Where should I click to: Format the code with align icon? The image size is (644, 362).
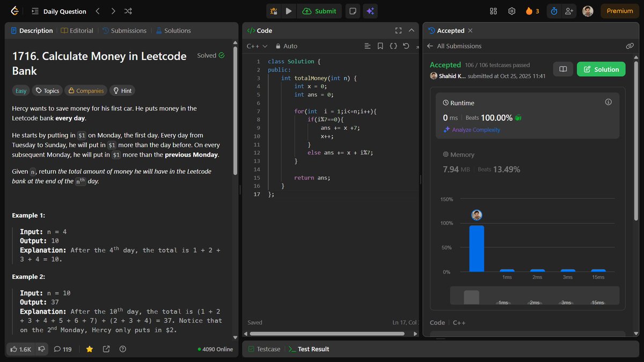367,46
